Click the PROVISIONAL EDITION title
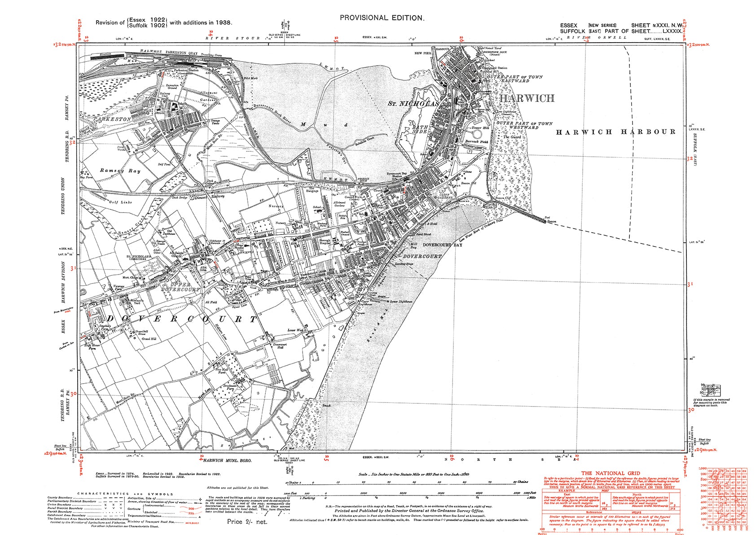 (x=382, y=18)
